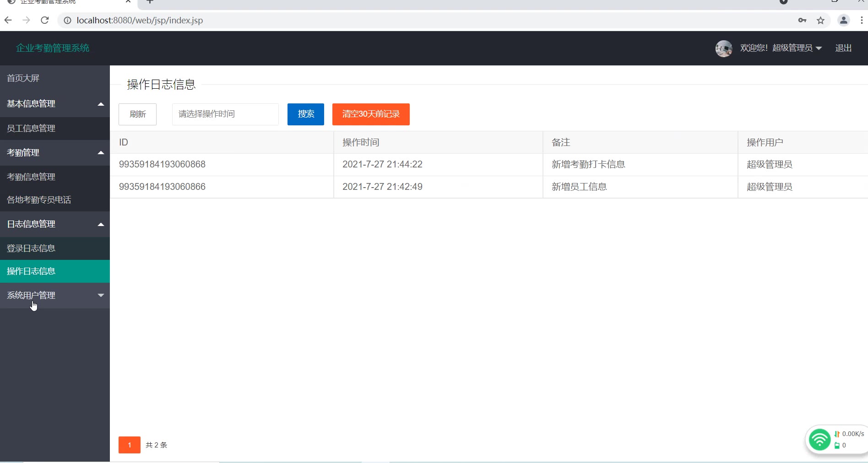Viewport: 868px width, 463px height.
Task: Click the browser forward arrow
Action: pyautogui.click(x=26, y=20)
